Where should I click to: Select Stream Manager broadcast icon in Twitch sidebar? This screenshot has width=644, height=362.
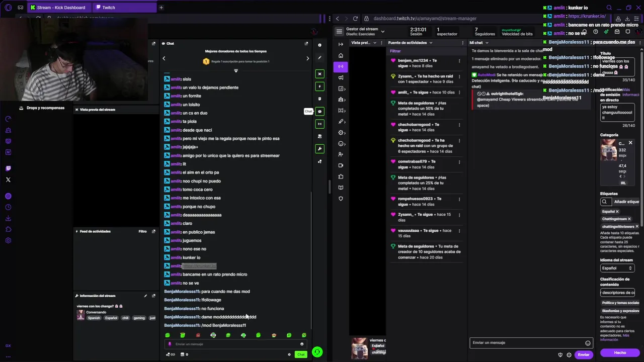click(x=341, y=66)
